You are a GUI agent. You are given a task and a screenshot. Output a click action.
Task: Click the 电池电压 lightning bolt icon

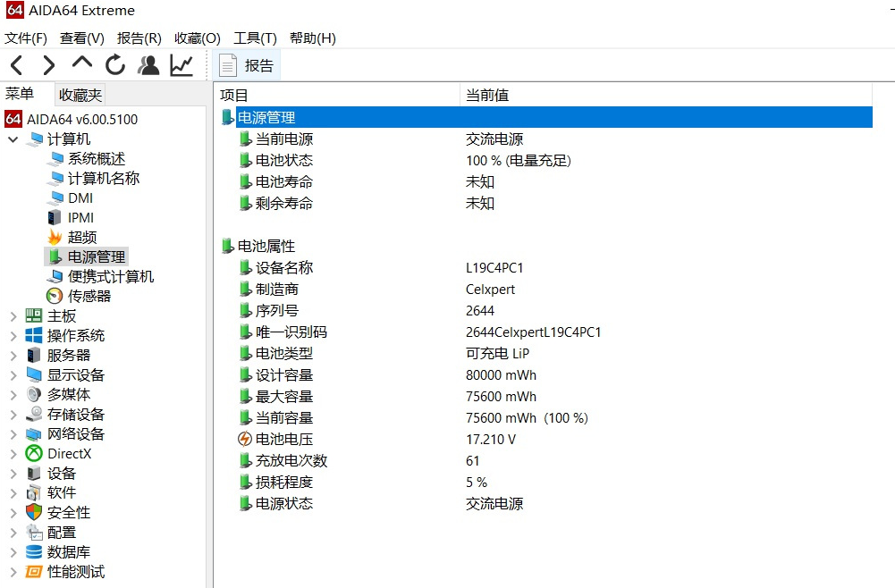pos(244,439)
